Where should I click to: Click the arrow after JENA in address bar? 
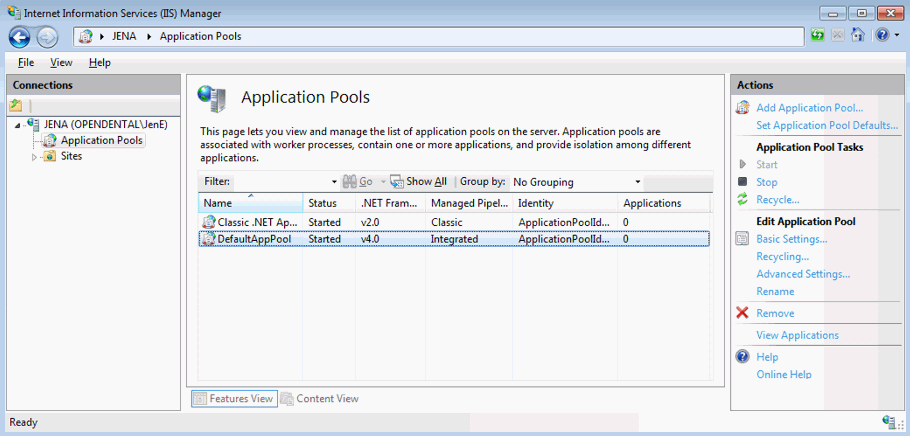(149, 36)
